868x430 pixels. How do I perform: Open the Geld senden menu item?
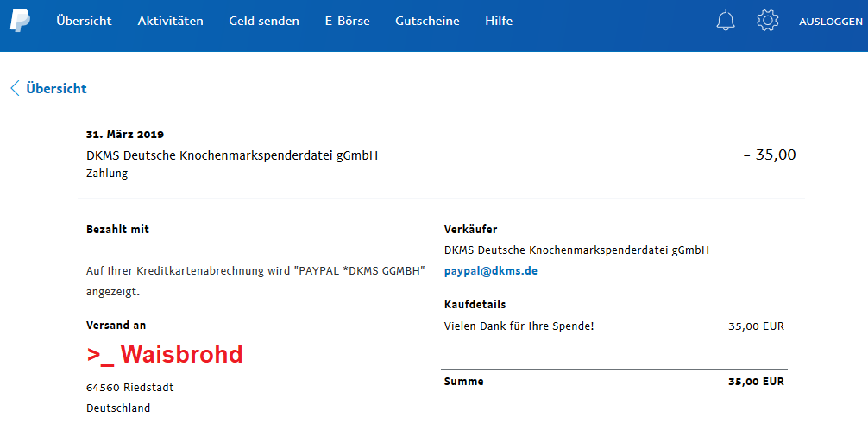[264, 21]
